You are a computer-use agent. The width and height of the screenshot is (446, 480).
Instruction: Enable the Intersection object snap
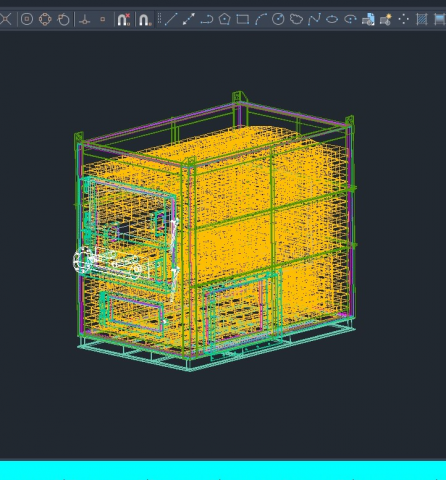6,19
